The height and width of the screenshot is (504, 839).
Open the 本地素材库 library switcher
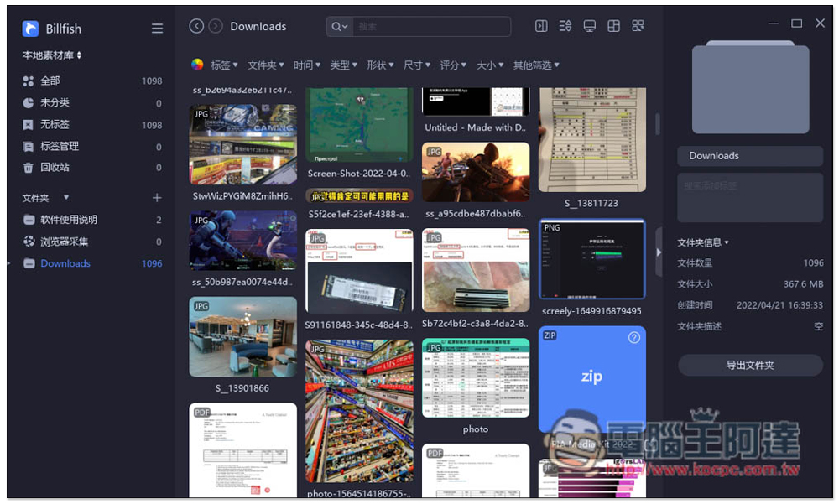coord(52,55)
